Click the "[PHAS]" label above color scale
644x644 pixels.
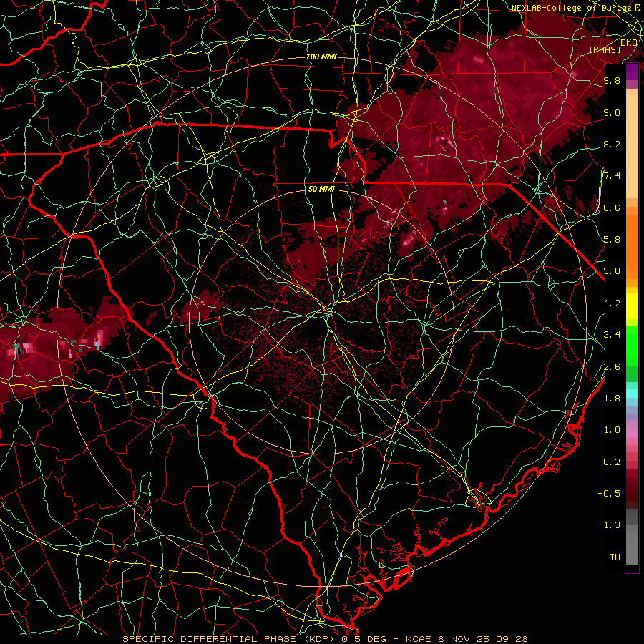click(x=605, y=49)
